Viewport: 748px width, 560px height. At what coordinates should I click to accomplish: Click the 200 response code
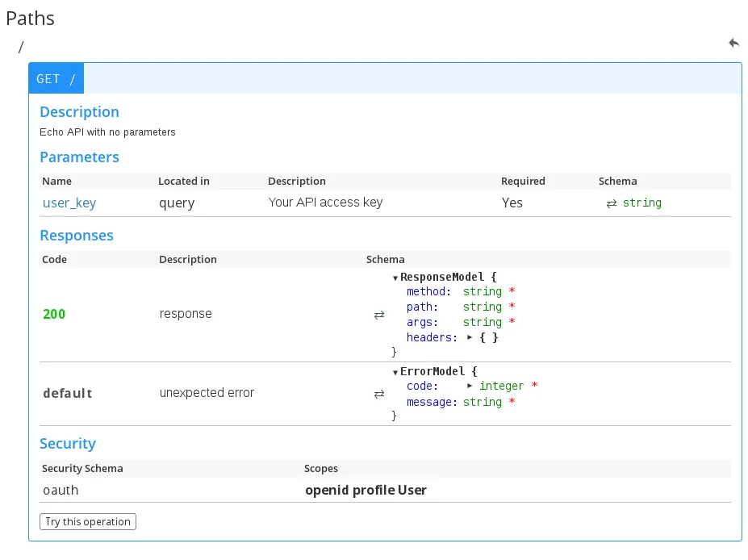point(54,314)
